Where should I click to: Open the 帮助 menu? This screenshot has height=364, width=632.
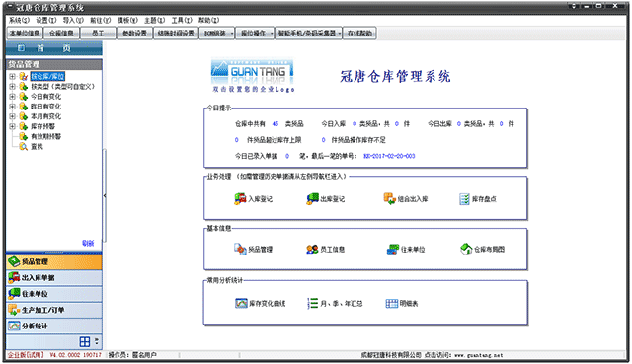(208, 20)
